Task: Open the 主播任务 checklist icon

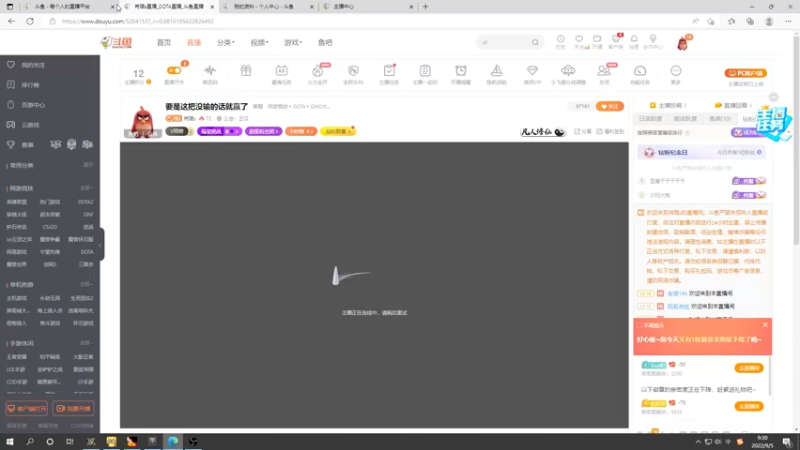Action: (389, 70)
